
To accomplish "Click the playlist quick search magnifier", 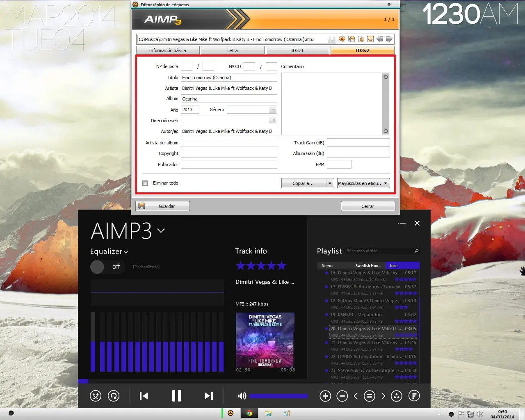I will (417, 251).
